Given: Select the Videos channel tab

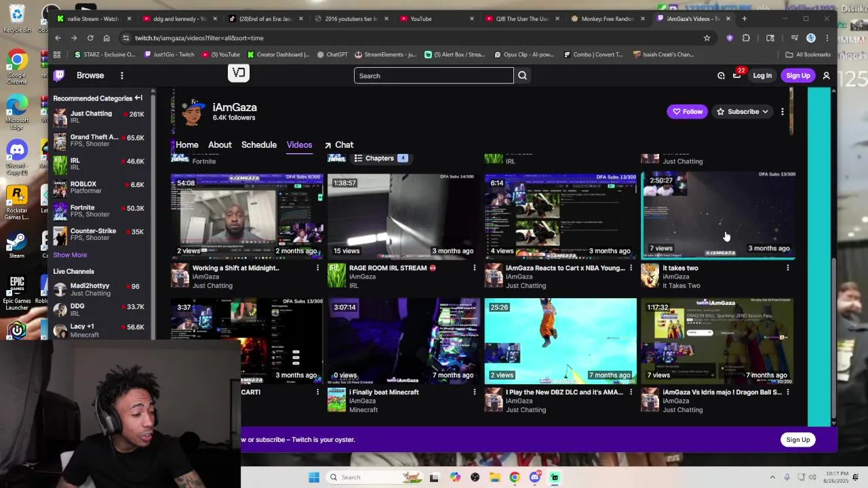Looking at the screenshot, I should click(299, 145).
